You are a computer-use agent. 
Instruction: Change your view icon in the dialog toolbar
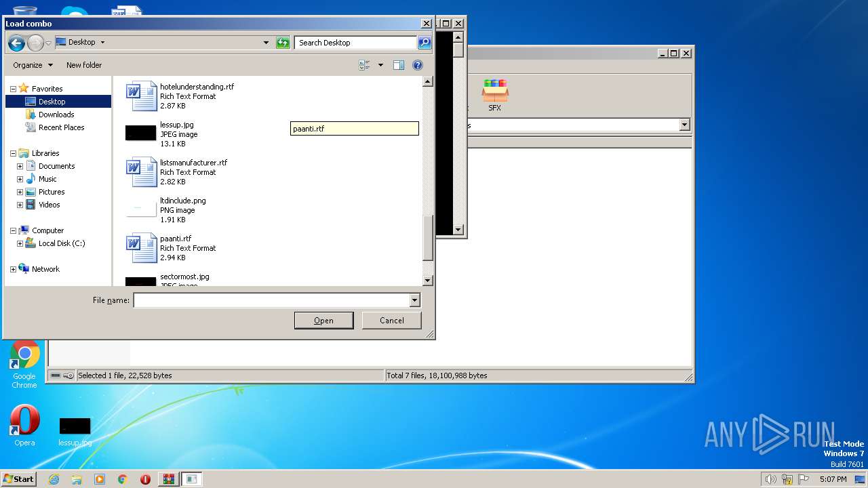tap(364, 65)
